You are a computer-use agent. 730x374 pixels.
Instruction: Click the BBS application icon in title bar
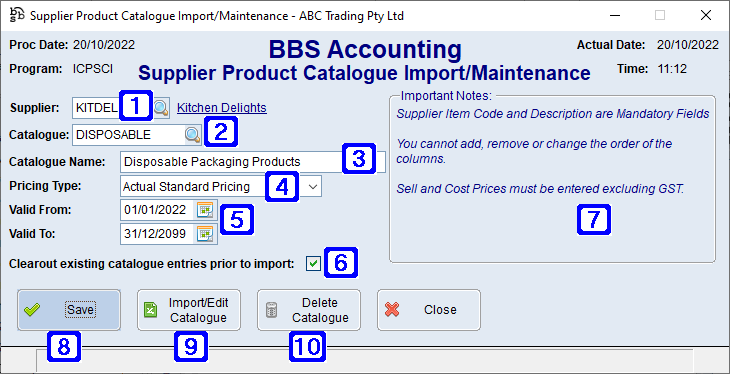(17, 15)
